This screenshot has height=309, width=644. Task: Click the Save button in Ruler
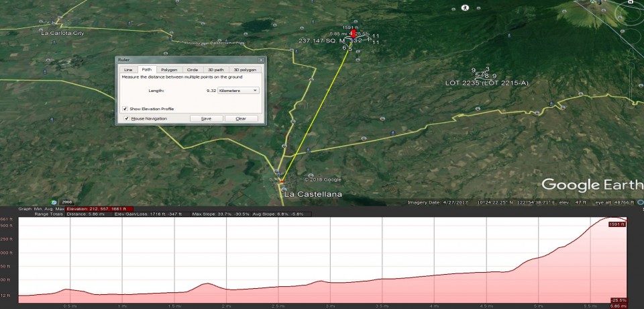click(206, 118)
